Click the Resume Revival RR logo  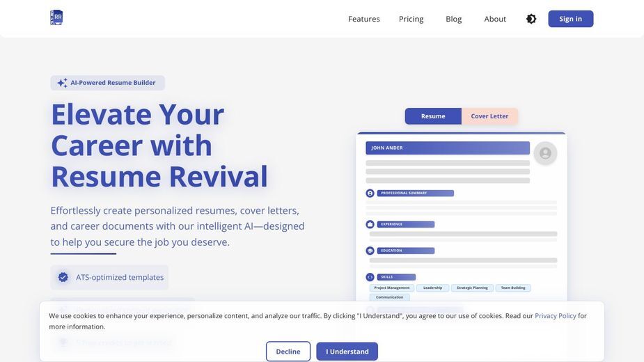pos(56,17)
